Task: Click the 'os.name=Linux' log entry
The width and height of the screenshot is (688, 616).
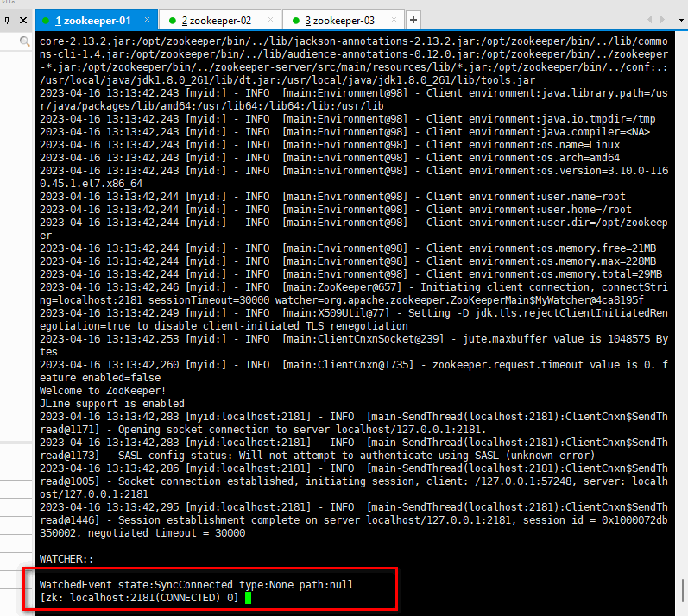Action: 330,145
